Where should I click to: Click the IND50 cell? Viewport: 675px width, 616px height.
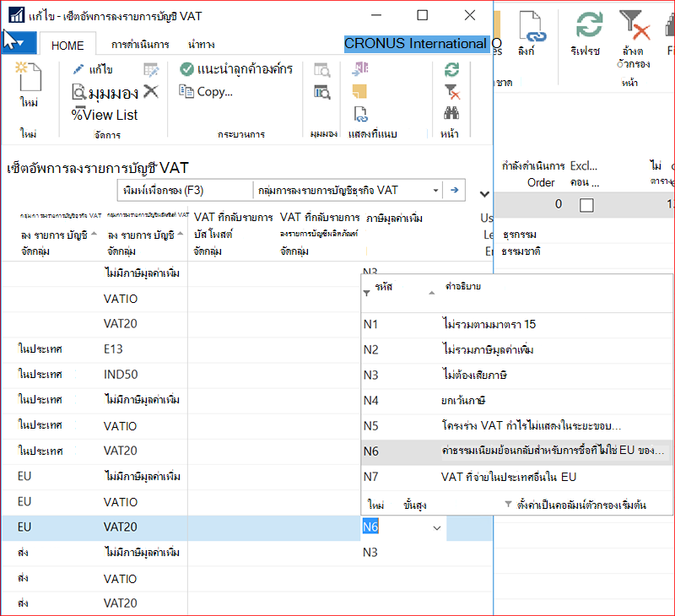[121, 375]
